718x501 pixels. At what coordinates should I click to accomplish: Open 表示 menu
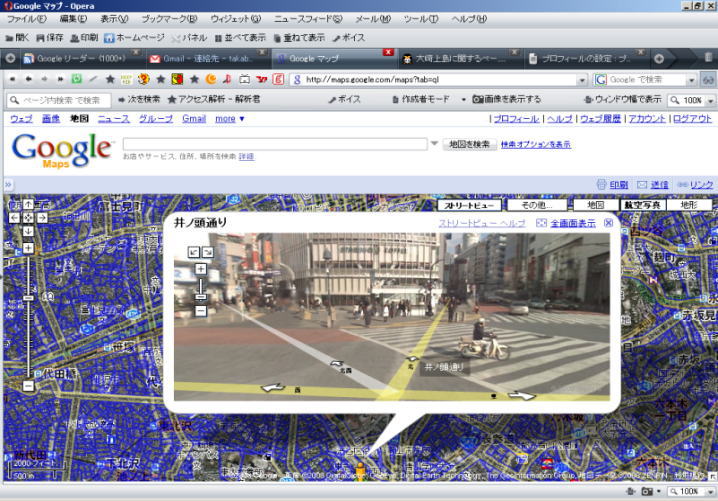(x=114, y=19)
